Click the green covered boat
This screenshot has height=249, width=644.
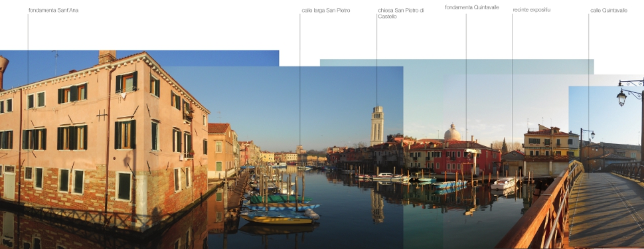280,199
